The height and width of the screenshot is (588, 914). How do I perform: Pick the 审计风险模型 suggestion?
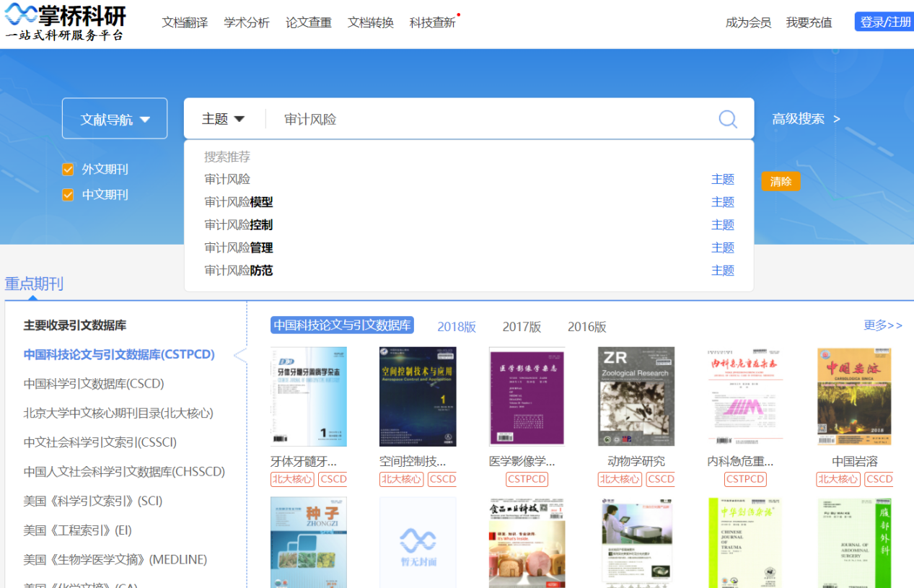[x=239, y=202]
